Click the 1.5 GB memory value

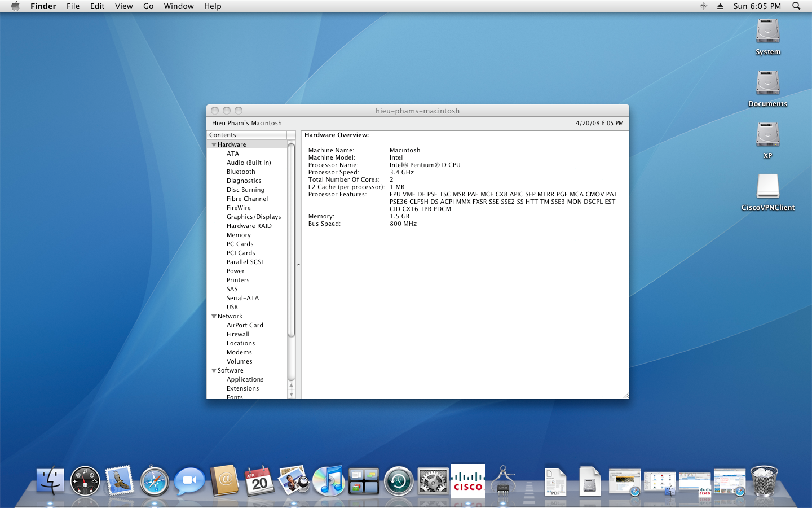(x=400, y=216)
